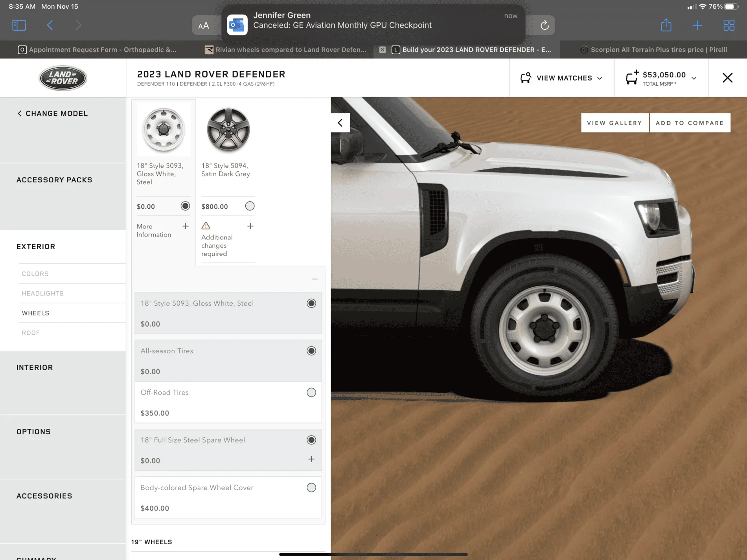Click the 19" Wheels heading

coord(151,542)
